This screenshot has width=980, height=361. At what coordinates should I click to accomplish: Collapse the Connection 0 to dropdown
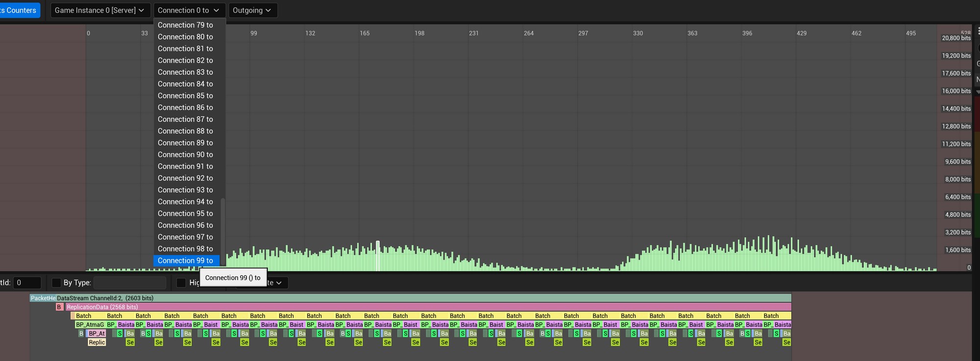click(x=189, y=10)
